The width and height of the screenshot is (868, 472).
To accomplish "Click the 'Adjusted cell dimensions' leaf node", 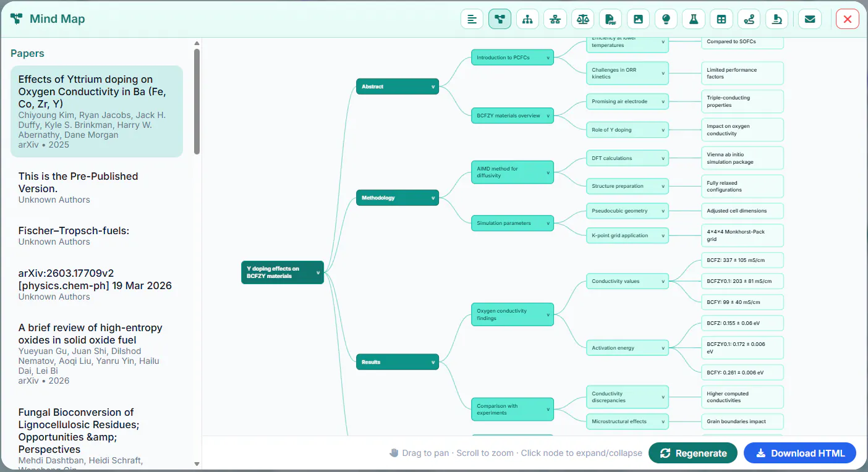I will [x=742, y=211].
